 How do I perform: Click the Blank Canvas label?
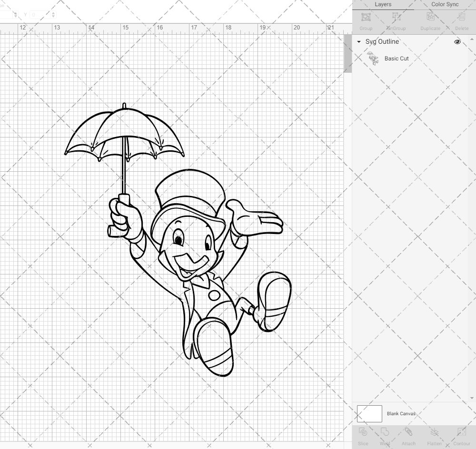click(x=401, y=413)
